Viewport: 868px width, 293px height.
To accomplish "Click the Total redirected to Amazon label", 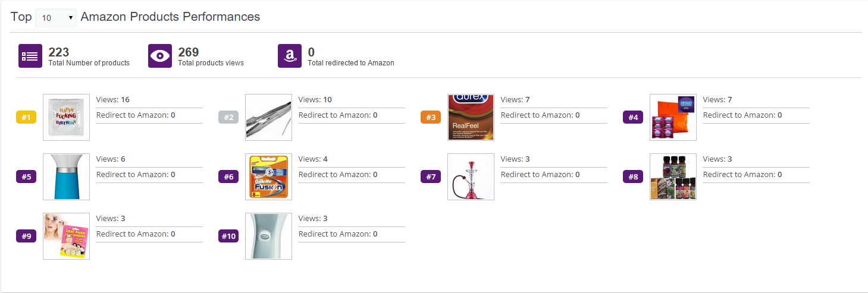I will pos(351,63).
